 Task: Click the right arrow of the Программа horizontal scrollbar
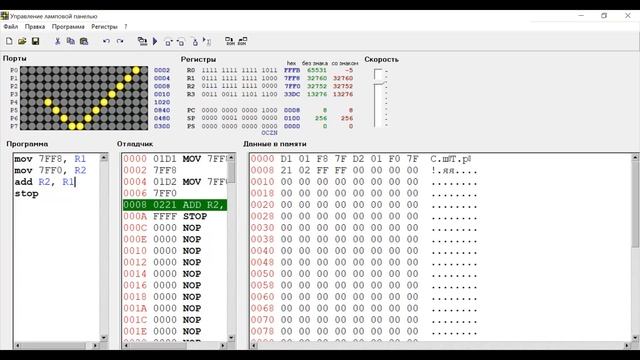point(95,345)
